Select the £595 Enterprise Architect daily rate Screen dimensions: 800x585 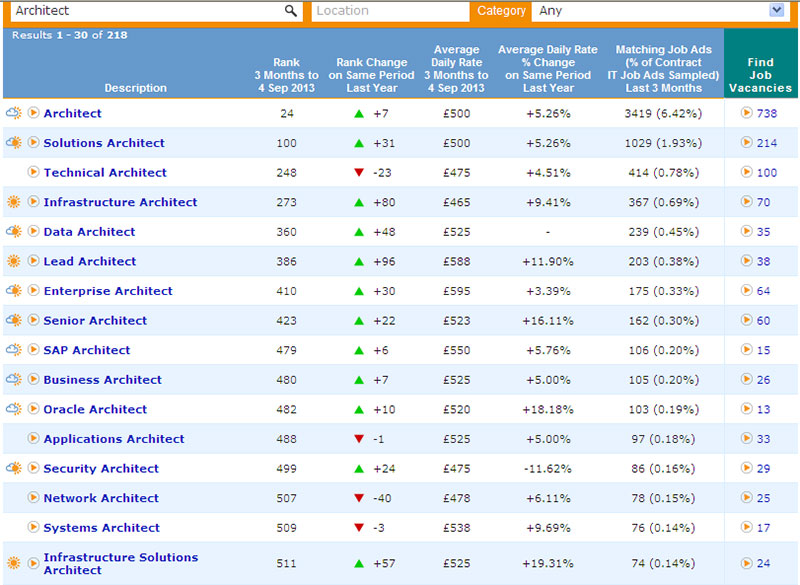coord(457,291)
